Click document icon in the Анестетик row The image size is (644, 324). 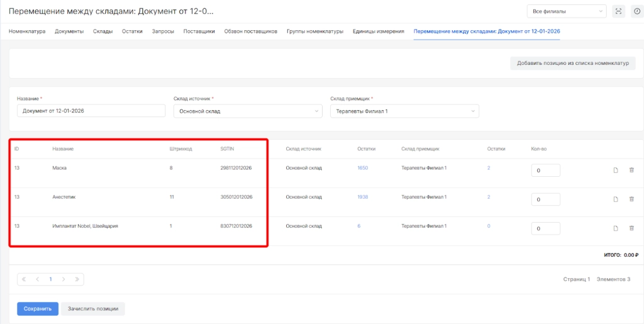tap(616, 199)
